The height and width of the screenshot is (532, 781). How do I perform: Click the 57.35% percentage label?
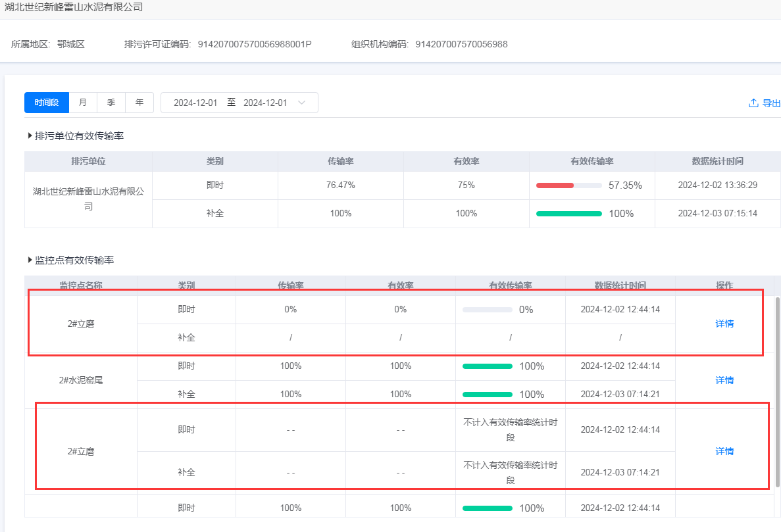(x=625, y=185)
